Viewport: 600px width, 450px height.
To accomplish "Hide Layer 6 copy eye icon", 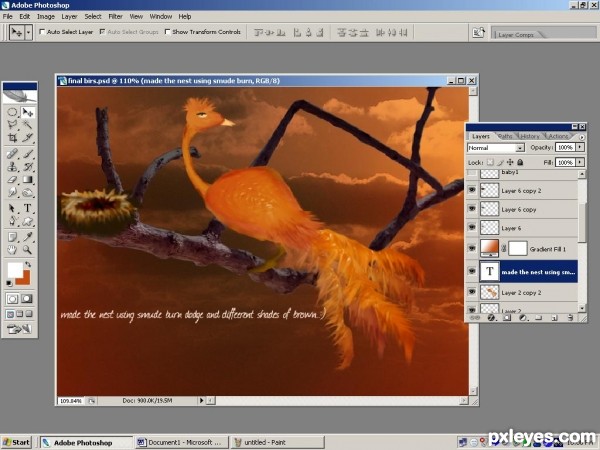I will 472,209.
